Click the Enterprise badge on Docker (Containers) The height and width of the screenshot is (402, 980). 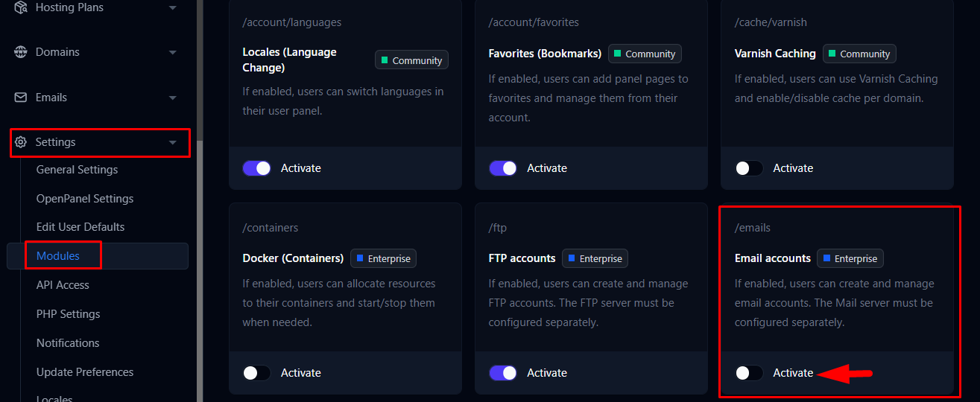383,258
